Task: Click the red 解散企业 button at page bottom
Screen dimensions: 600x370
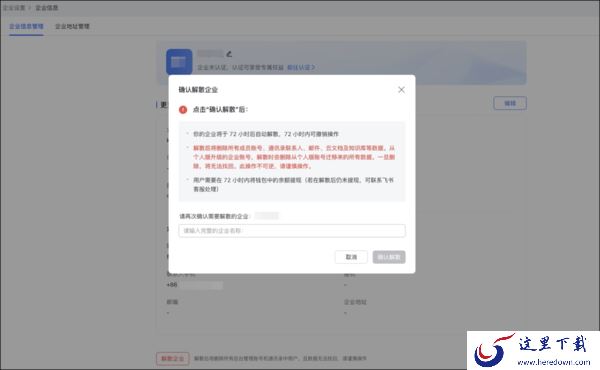Action: coord(173,359)
